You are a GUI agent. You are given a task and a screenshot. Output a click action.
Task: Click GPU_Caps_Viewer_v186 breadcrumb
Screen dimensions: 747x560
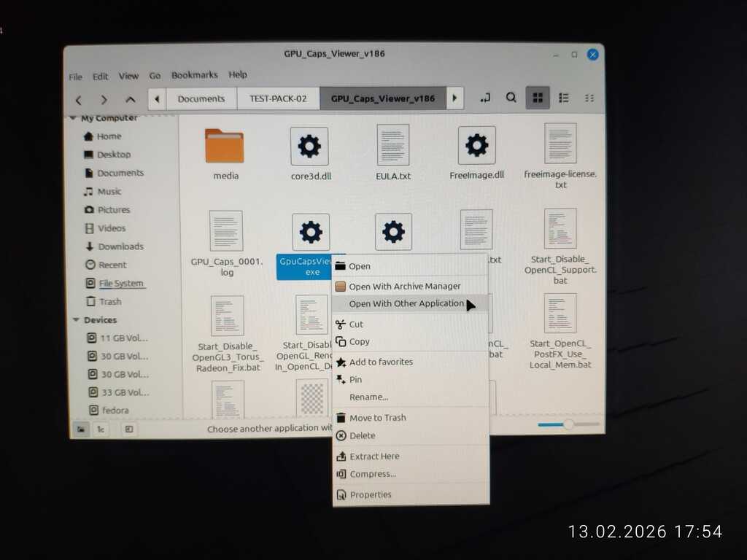coord(382,98)
